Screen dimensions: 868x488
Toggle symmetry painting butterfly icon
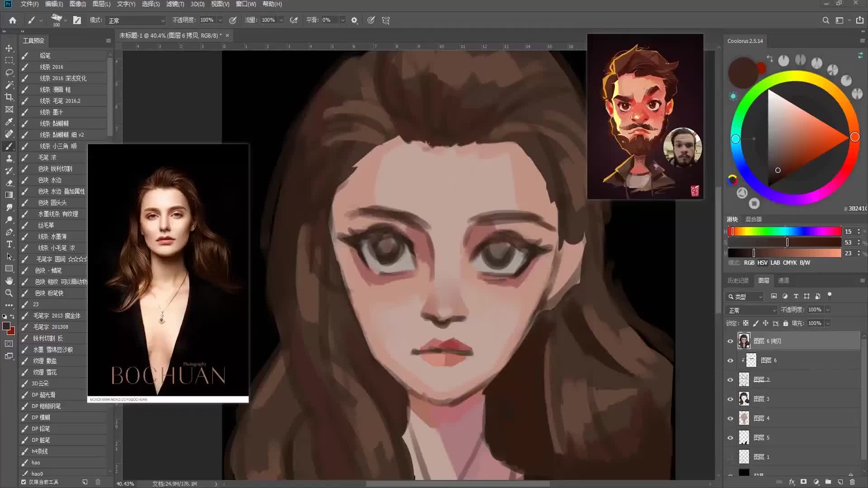coord(386,20)
